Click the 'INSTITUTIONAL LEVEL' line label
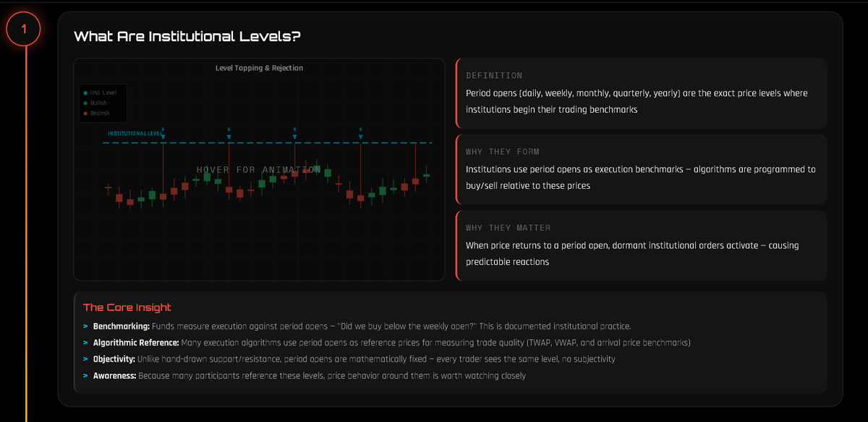The image size is (868, 422). [135, 134]
